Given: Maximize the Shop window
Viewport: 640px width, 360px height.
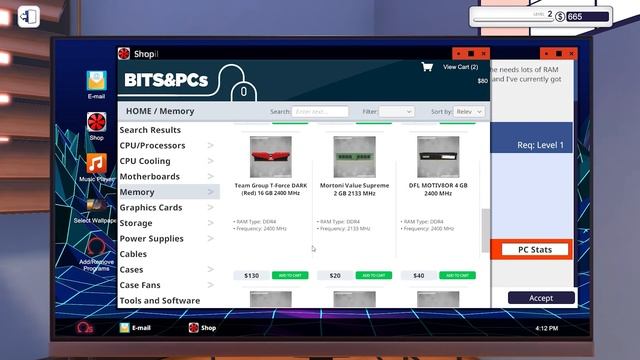Looking at the screenshot, I should click(471, 53).
